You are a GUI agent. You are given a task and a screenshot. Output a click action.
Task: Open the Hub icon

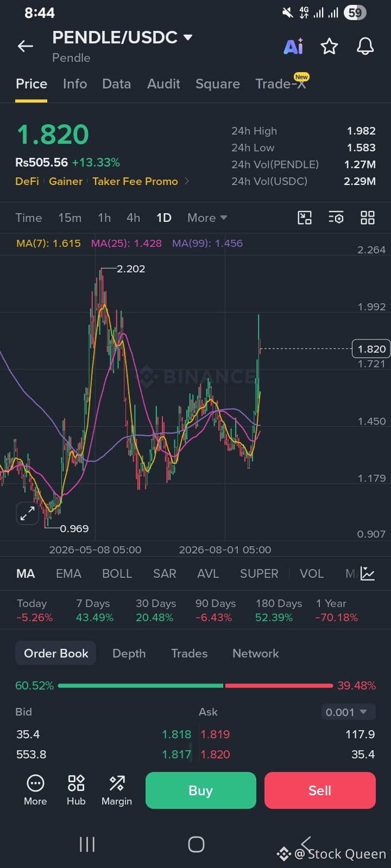point(76,790)
